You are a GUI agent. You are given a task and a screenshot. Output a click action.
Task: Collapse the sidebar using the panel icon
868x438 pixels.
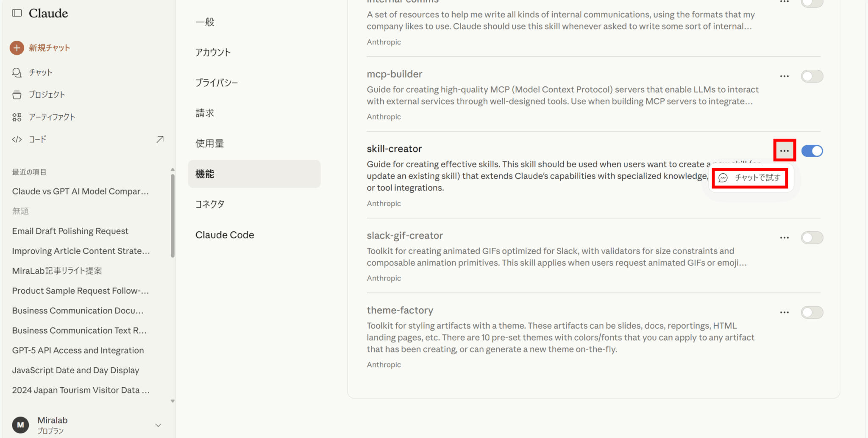[17, 13]
